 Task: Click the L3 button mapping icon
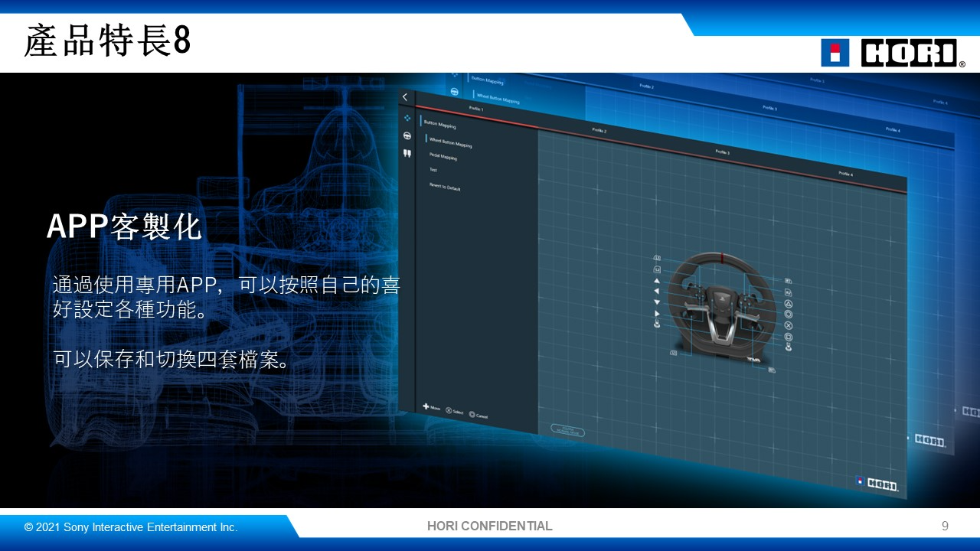[x=657, y=259]
